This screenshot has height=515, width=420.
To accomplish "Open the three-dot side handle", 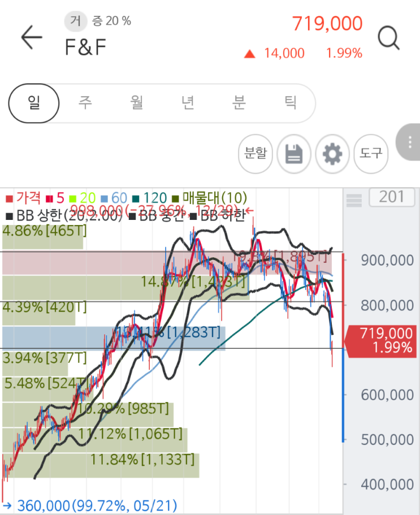I will (x=409, y=142).
